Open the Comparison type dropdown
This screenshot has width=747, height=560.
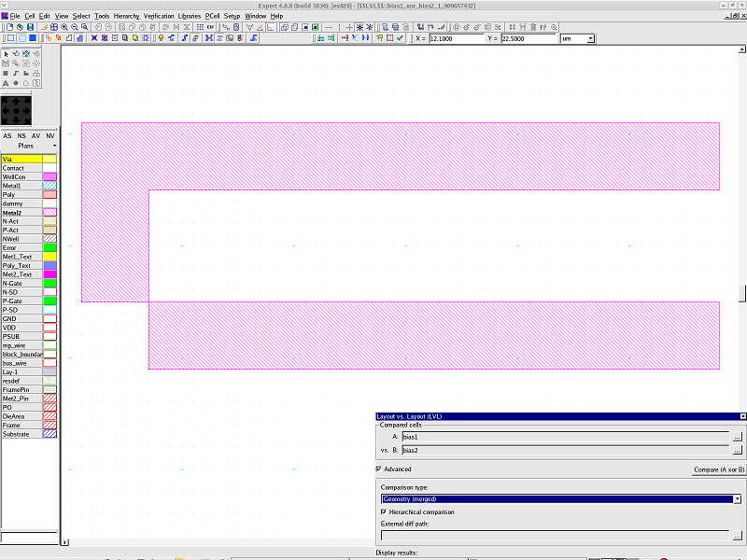(x=737, y=499)
